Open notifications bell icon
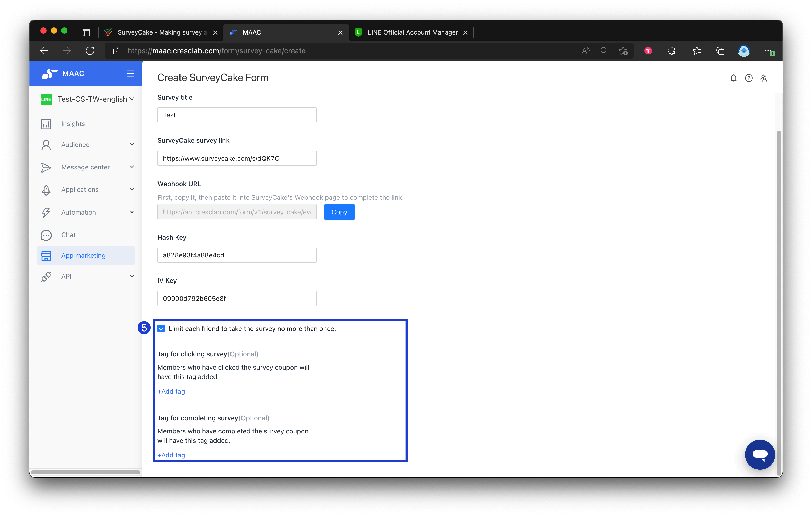812x516 pixels. [x=734, y=78]
